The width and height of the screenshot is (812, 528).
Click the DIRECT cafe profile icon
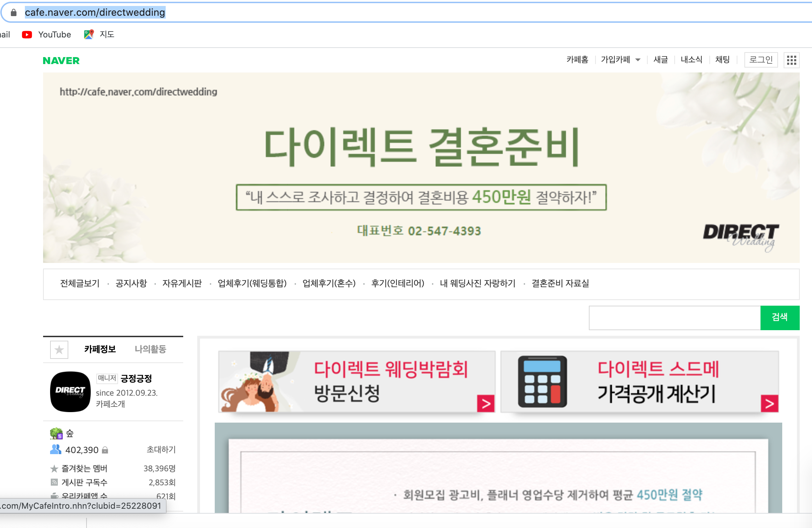coord(70,391)
